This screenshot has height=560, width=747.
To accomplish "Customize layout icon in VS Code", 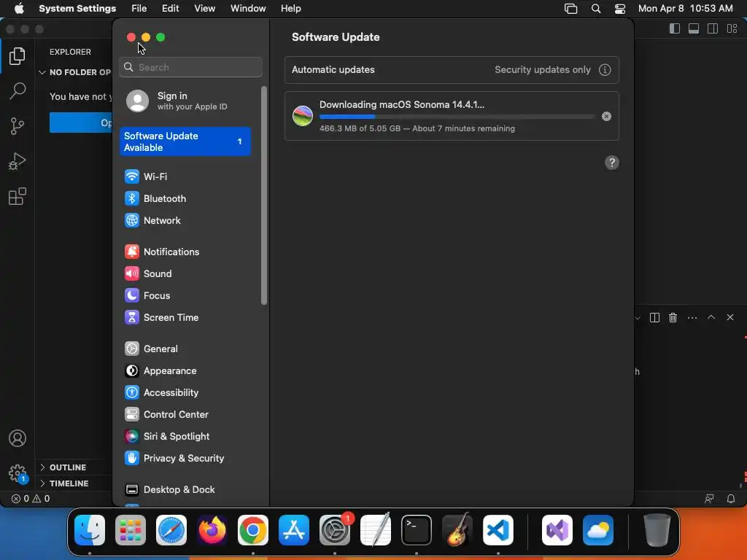I will 732,28.
